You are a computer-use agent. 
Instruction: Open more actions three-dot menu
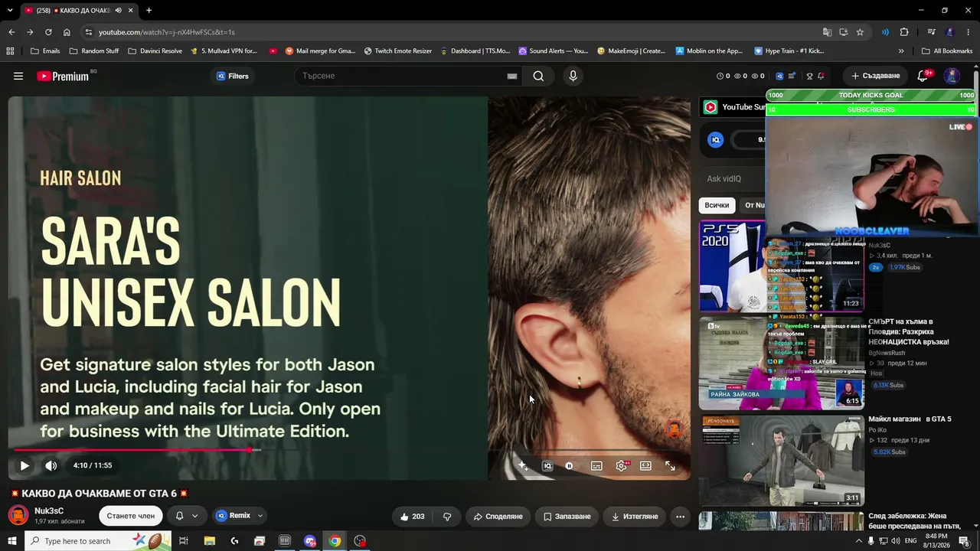click(x=680, y=517)
